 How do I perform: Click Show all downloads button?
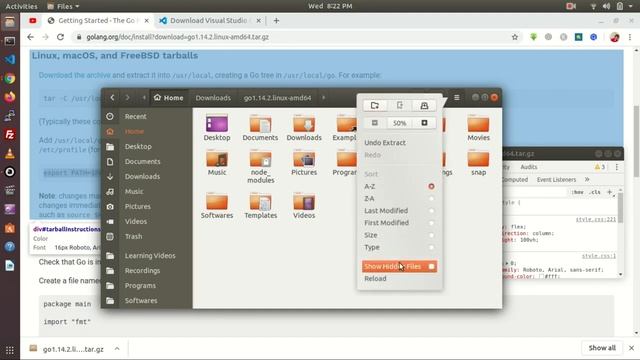pyautogui.click(x=602, y=348)
